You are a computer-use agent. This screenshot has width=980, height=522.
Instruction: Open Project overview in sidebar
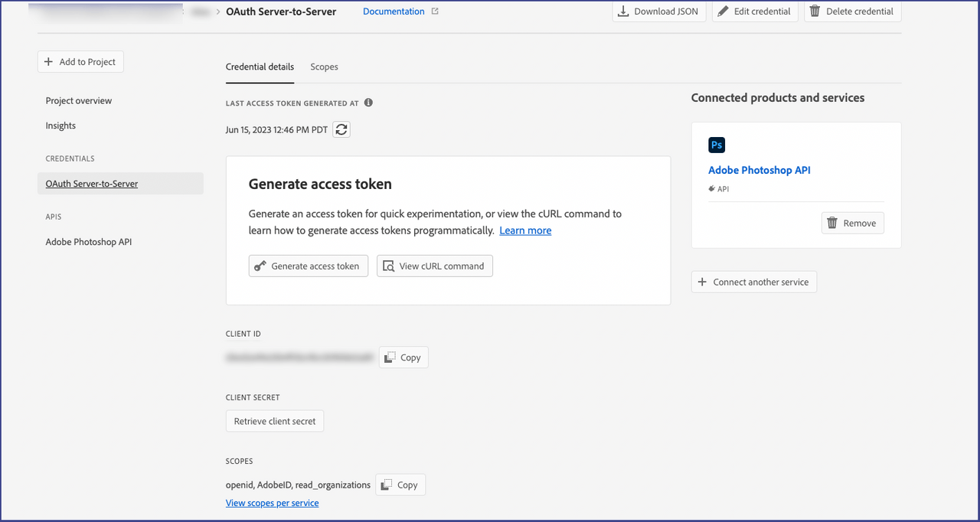point(79,100)
